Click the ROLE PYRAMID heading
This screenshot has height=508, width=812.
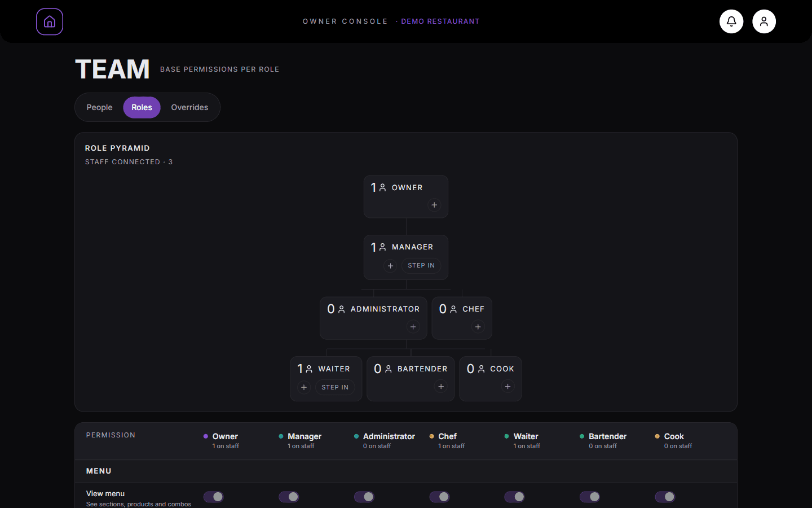pyautogui.click(x=117, y=148)
